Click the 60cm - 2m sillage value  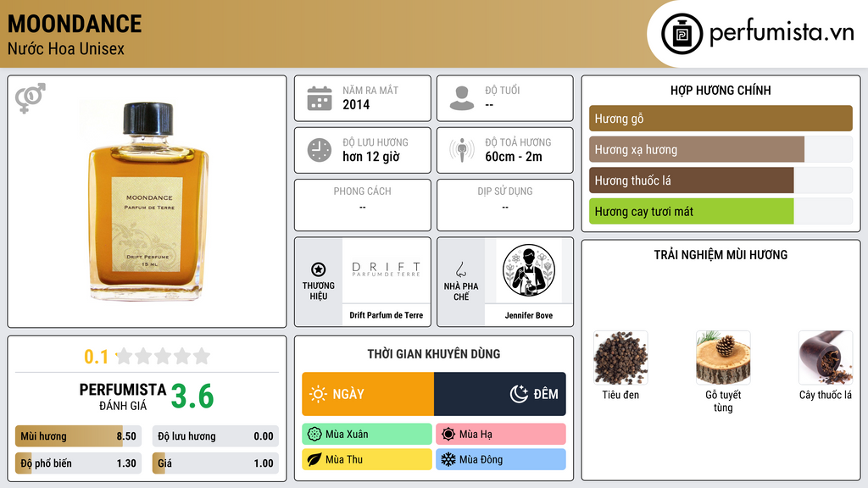coord(514,157)
